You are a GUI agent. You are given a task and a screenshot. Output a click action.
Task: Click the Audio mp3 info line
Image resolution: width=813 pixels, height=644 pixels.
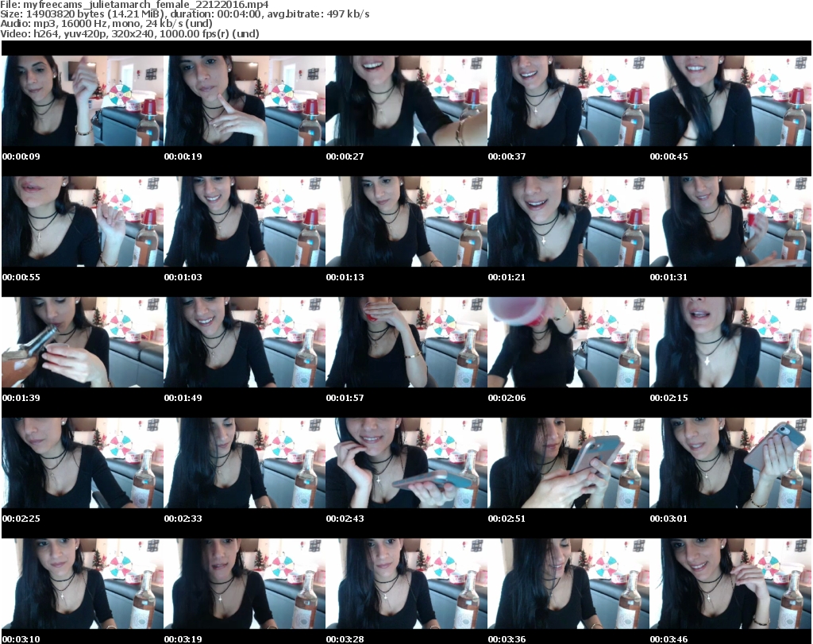[x=106, y=24]
